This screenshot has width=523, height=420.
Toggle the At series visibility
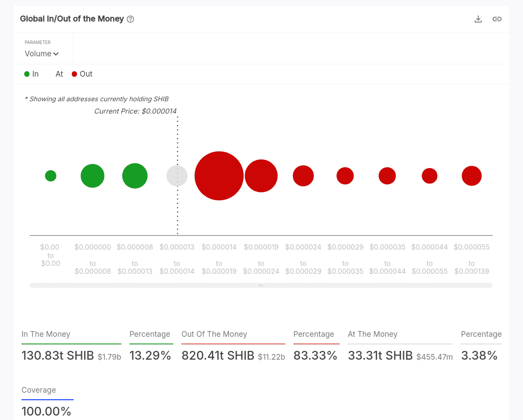click(x=59, y=74)
